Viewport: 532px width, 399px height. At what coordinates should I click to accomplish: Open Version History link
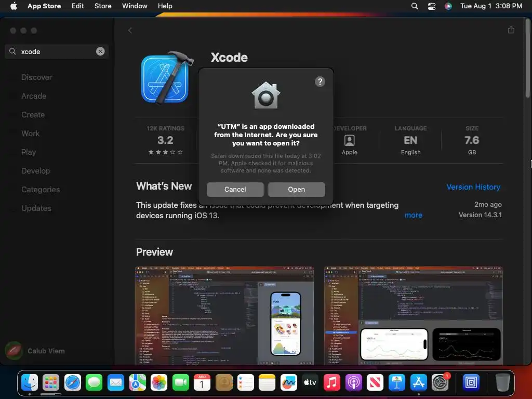pyautogui.click(x=473, y=187)
